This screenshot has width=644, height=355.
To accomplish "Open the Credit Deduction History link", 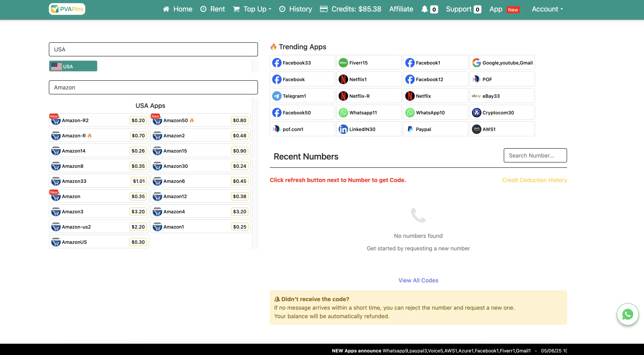I will tap(534, 180).
